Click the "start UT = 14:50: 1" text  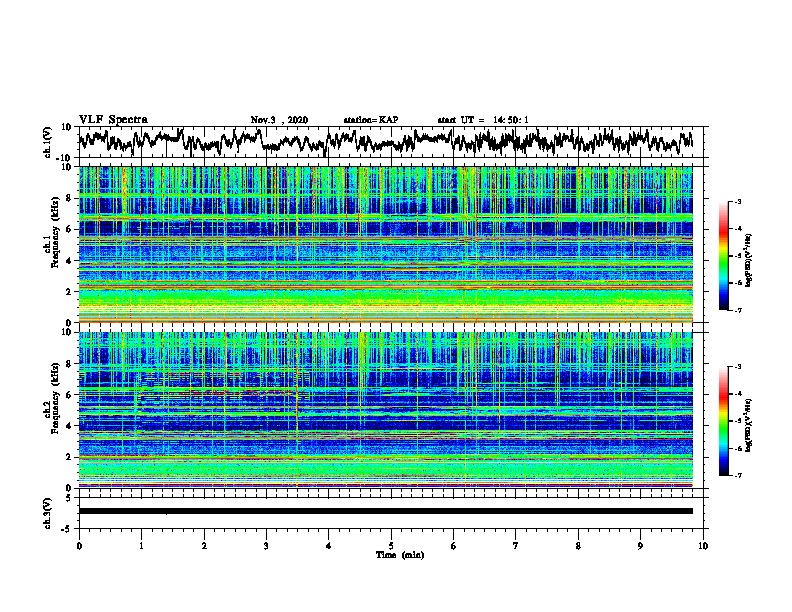483,120
